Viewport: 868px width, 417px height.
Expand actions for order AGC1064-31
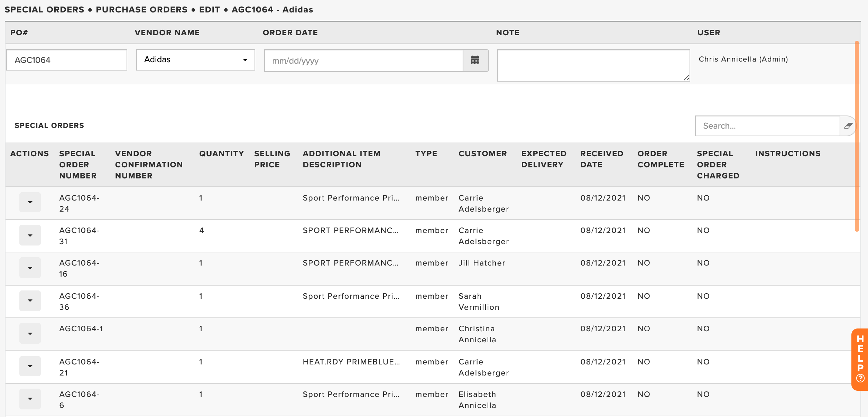coord(30,235)
